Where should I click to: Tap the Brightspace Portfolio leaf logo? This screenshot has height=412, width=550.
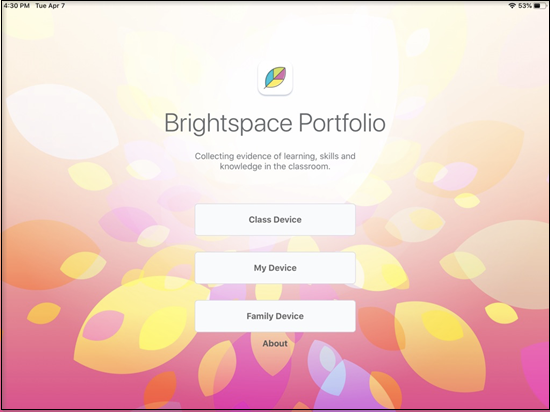(x=275, y=78)
